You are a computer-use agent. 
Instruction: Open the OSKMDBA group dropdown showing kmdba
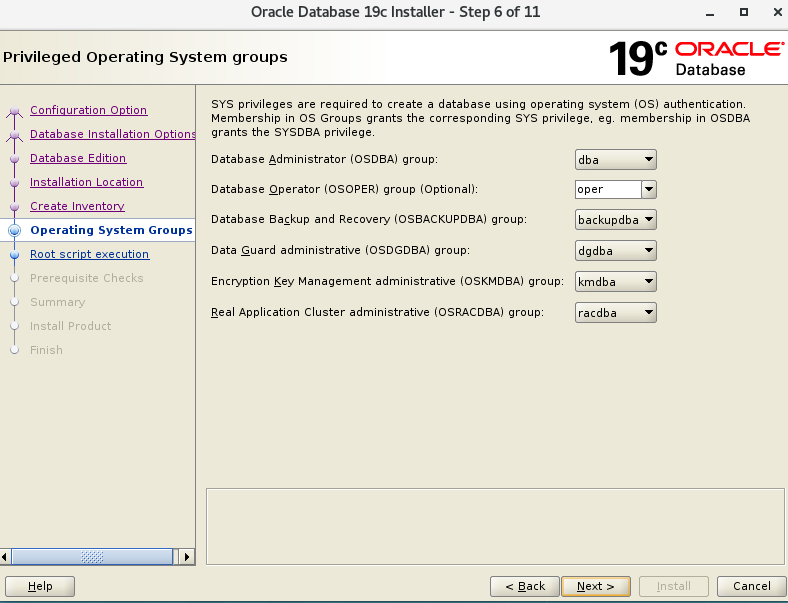[616, 282]
